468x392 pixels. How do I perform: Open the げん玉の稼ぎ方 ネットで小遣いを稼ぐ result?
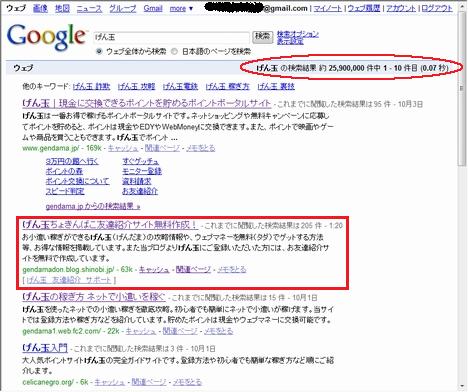tap(94, 297)
